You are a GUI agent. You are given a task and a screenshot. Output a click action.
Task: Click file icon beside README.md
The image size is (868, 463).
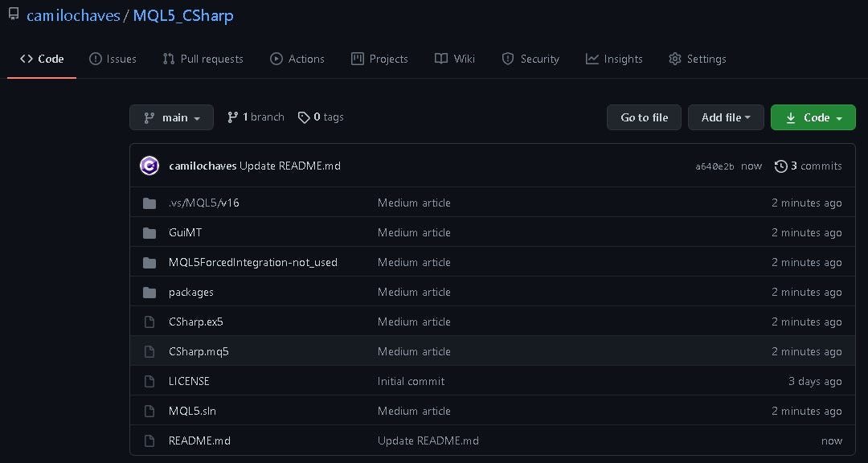(x=149, y=440)
